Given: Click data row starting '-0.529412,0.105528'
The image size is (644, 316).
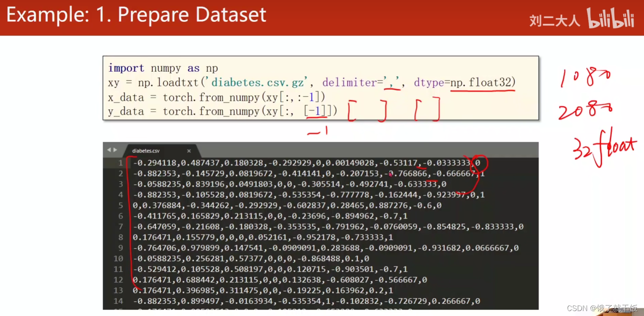Looking at the screenshot, I should tap(270, 269).
